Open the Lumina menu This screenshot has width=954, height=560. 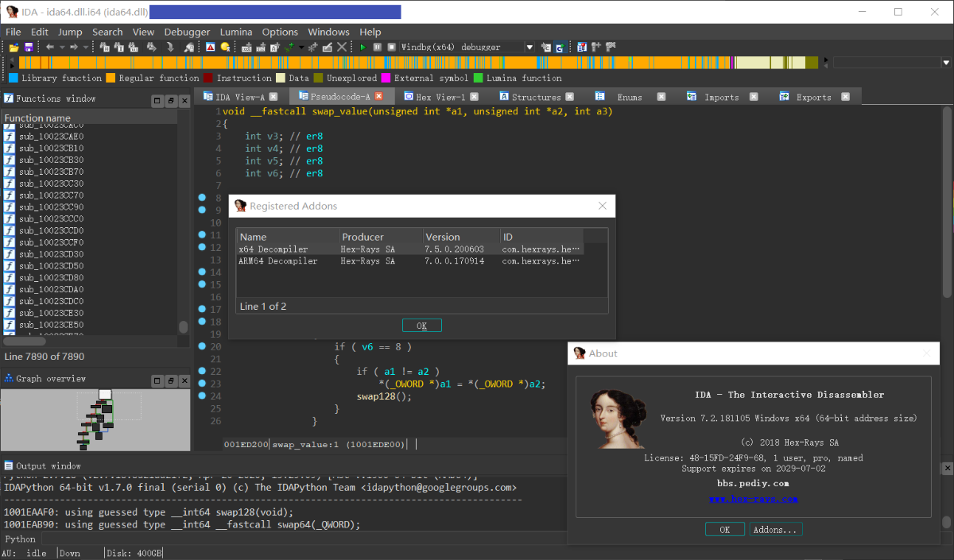[x=236, y=32]
